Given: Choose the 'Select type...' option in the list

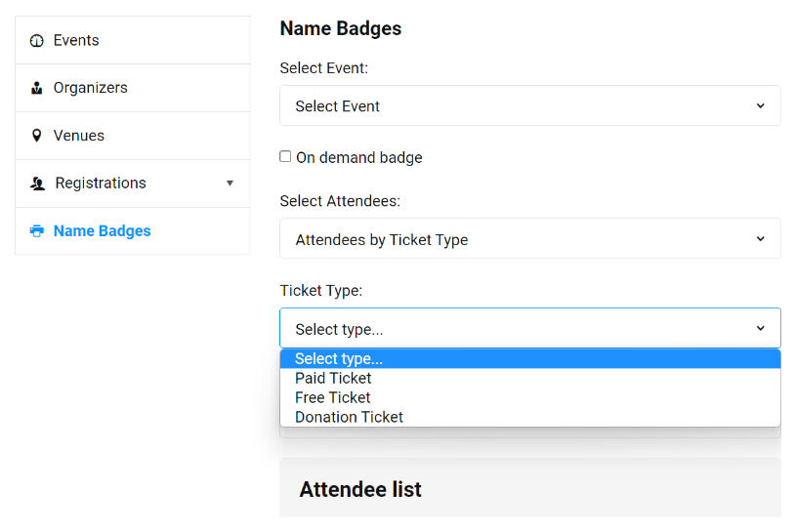Looking at the screenshot, I should point(530,358).
